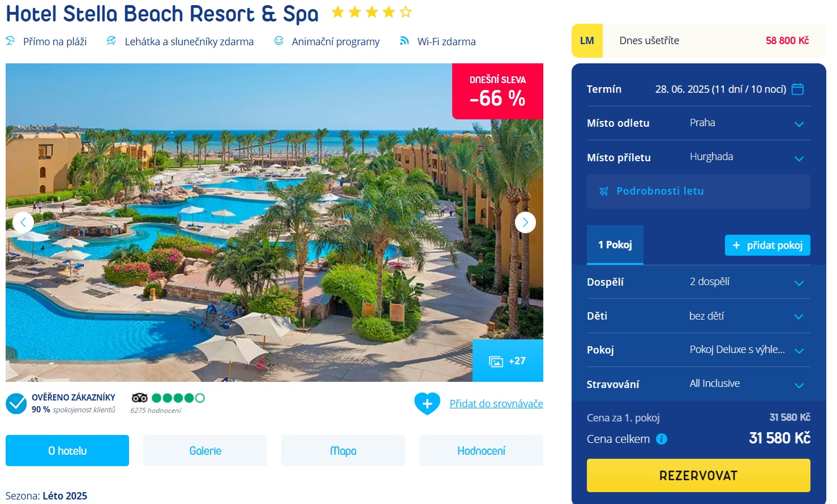Click the REZERVOVAT button
The image size is (837, 504).
click(x=698, y=475)
